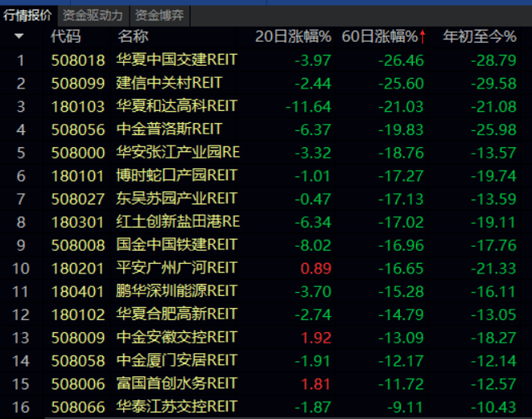The height and width of the screenshot is (419, 532).
Task: Select row 富国首创水务REIT
Action: pyautogui.click(x=266, y=384)
